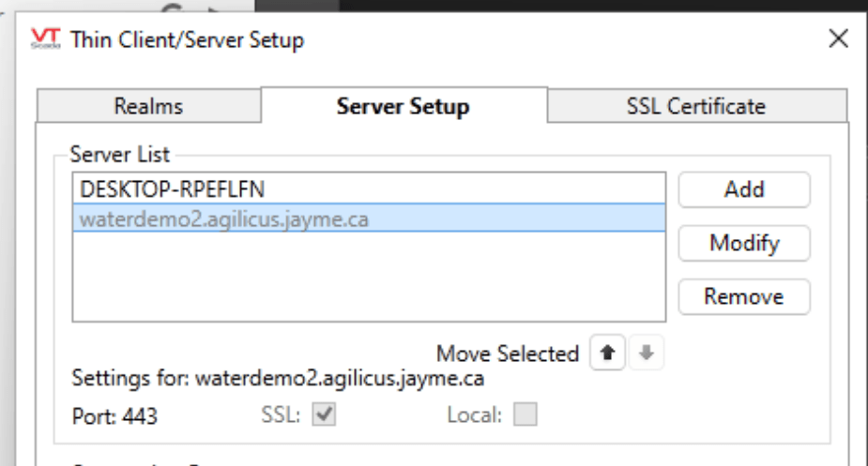Image resolution: width=868 pixels, height=466 pixels.
Task: Close the Thin Client/Server Setup dialog
Action: pos(838,39)
